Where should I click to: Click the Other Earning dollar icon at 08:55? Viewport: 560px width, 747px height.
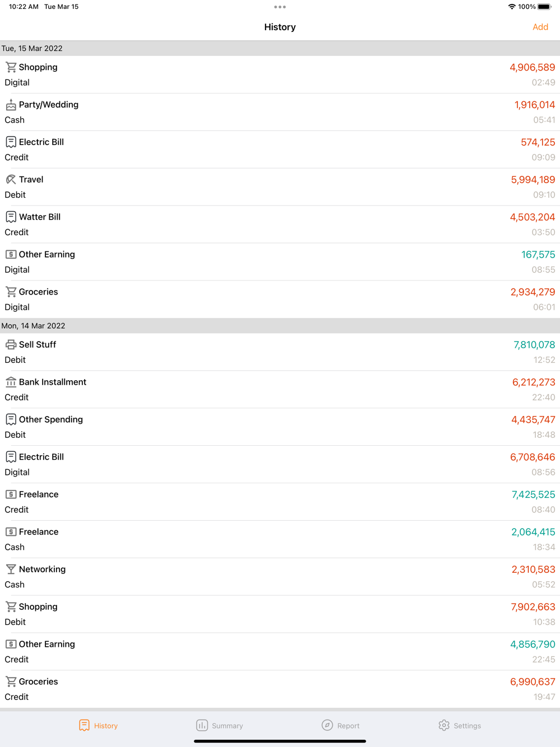pos(11,255)
